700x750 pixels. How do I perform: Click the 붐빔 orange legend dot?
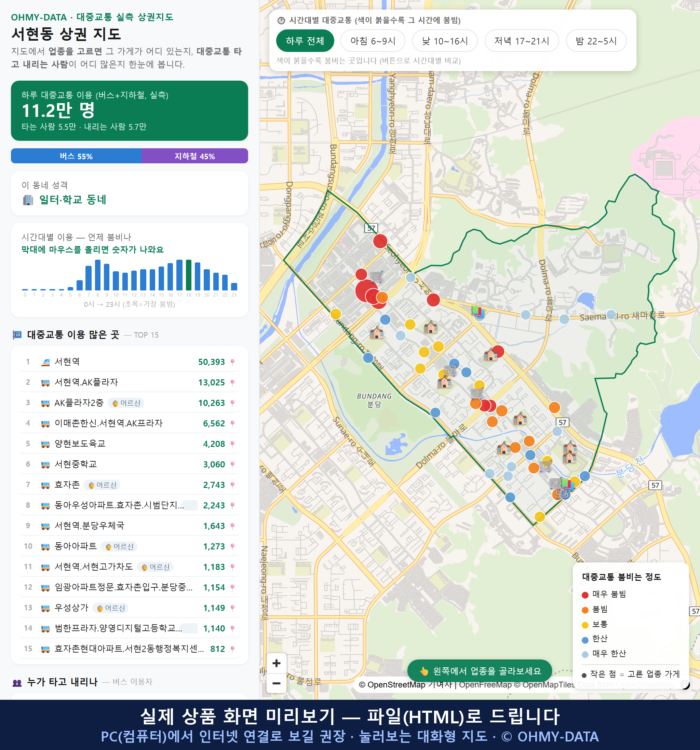point(585,610)
